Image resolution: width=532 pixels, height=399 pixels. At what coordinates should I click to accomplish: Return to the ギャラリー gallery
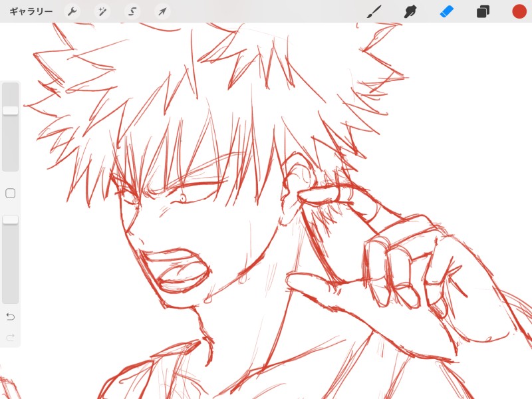tap(31, 11)
